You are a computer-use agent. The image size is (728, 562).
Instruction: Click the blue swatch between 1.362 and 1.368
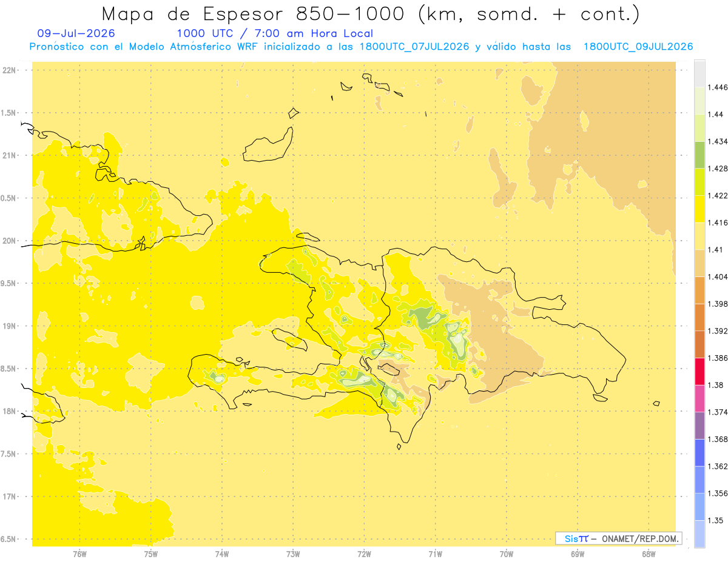point(699,453)
